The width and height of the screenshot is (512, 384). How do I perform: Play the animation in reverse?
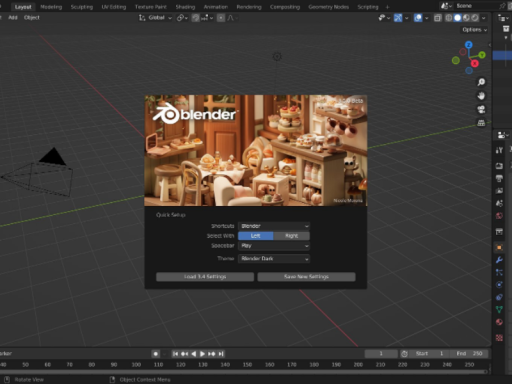pos(194,354)
